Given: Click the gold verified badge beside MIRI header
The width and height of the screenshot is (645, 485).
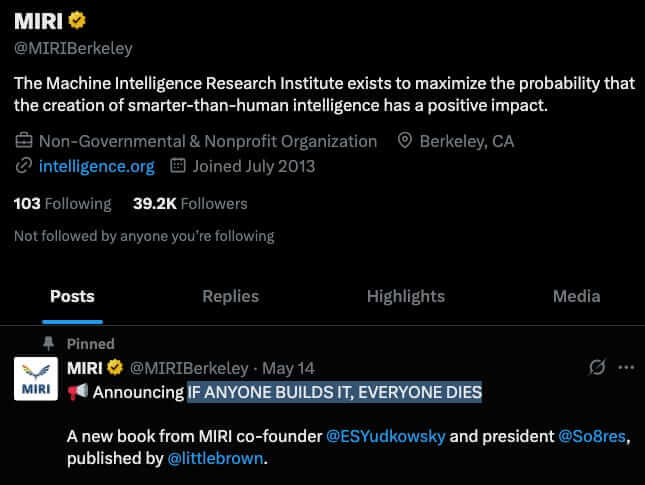Looking at the screenshot, I should click(x=77, y=20).
